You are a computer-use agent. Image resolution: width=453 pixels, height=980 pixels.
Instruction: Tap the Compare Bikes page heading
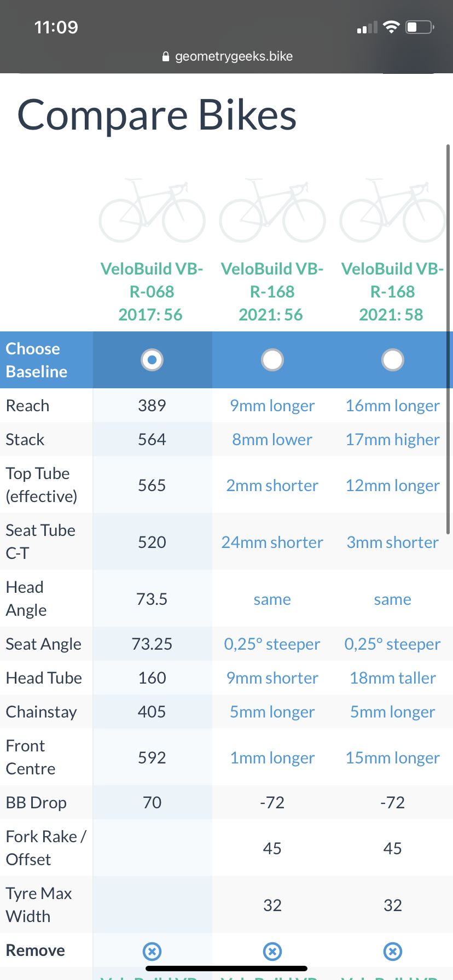click(157, 115)
